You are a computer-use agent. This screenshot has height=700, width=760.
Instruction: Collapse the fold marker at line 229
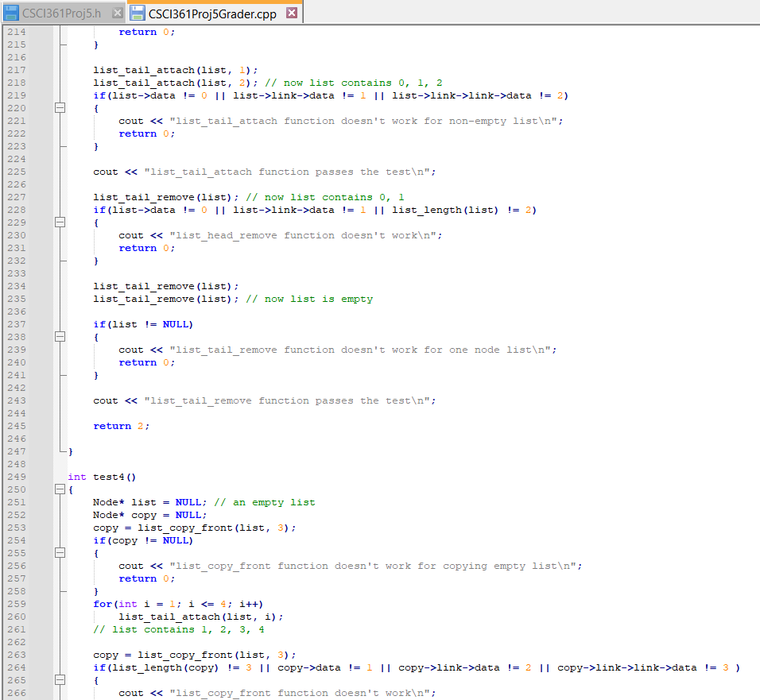[x=60, y=222]
